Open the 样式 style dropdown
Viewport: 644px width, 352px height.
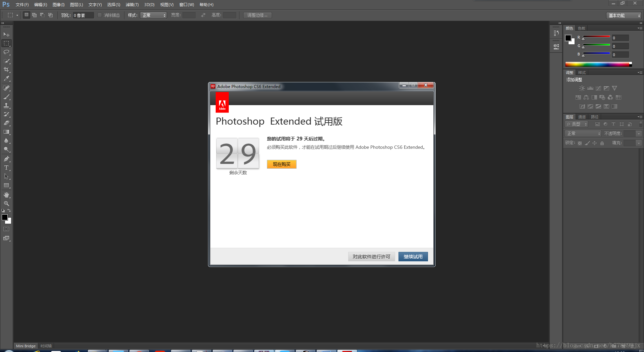click(154, 15)
